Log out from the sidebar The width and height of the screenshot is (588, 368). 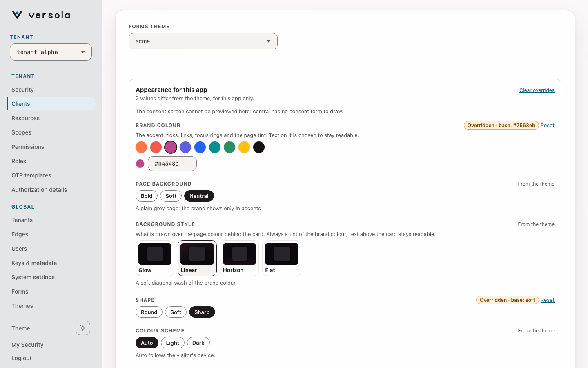click(22, 358)
